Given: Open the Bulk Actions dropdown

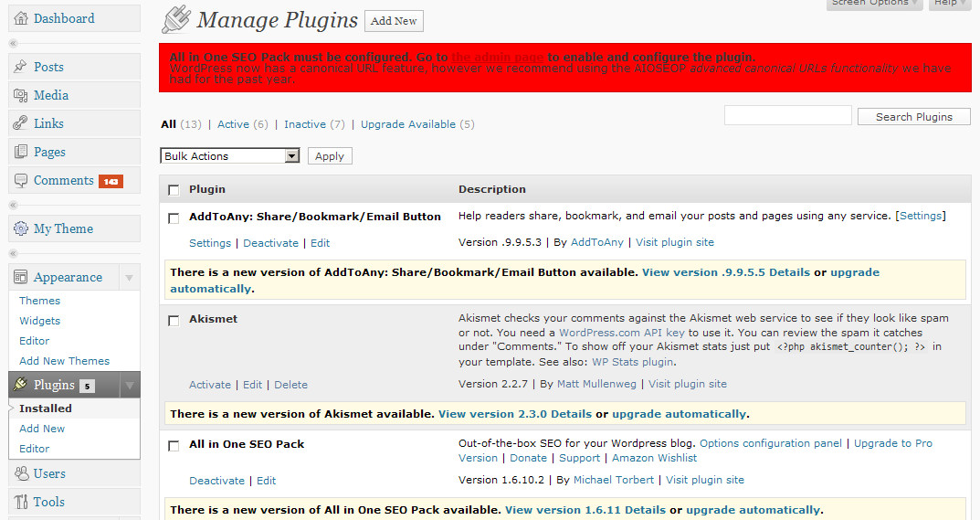Looking at the screenshot, I should pyautogui.click(x=229, y=156).
